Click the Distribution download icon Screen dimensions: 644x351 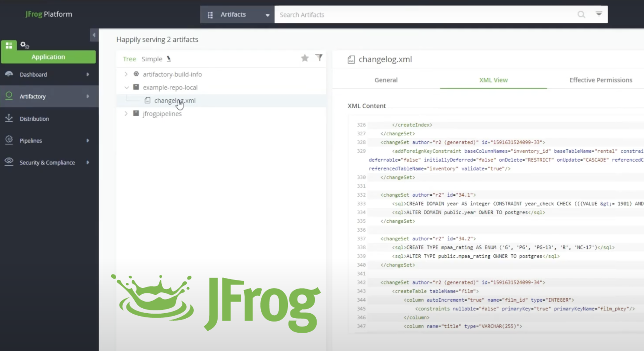[x=9, y=118]
